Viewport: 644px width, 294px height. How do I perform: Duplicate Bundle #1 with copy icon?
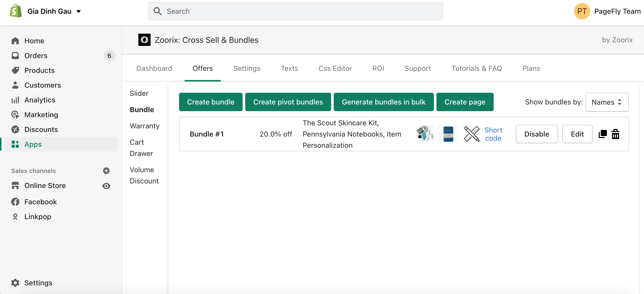(x=603, y=134)
